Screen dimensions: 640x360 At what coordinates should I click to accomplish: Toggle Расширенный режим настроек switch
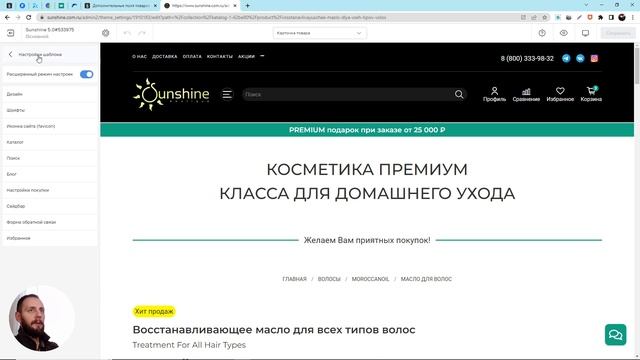[x=87, y=74]
